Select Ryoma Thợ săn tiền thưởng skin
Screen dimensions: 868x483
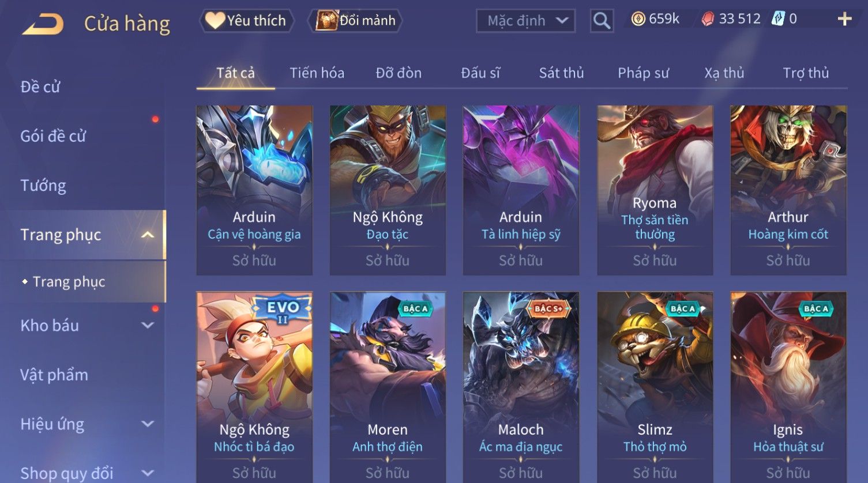[x=655, y=190]
